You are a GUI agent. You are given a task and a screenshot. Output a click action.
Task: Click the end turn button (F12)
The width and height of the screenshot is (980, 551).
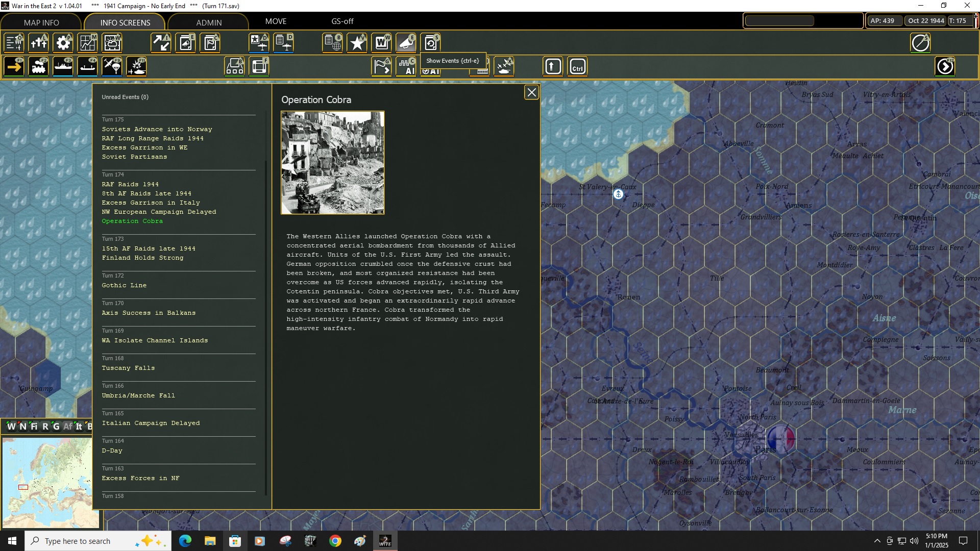[x=945, y=66]
